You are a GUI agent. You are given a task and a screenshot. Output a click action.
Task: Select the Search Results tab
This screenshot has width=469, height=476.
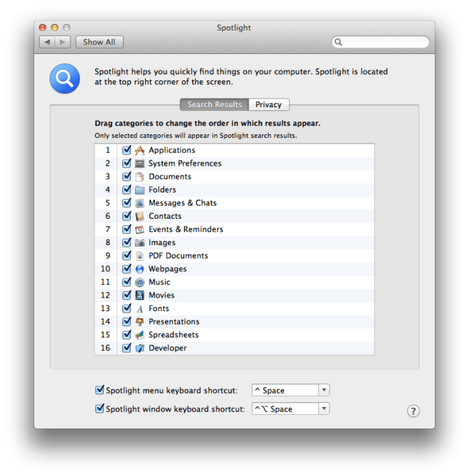coord(214,104)
